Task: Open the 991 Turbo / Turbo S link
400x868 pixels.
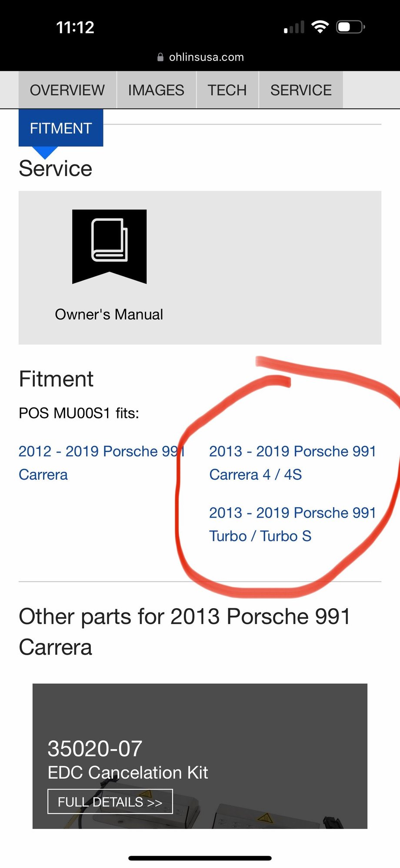Action: click(x=292, y=524)
